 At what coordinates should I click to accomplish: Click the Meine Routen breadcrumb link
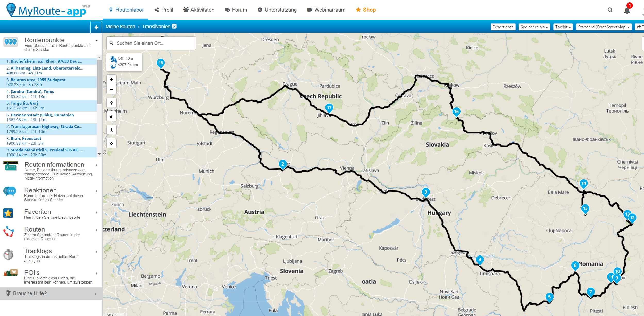120,27
